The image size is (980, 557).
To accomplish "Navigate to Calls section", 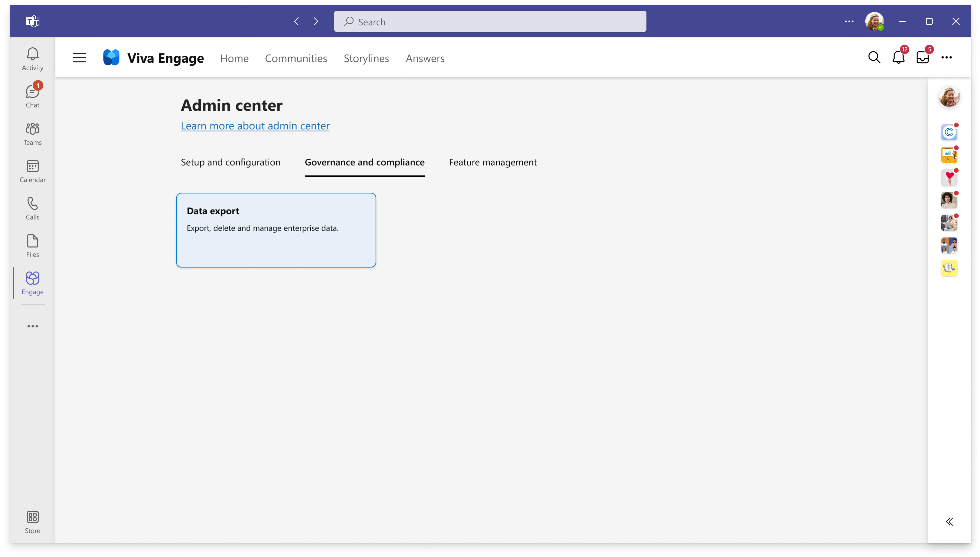I will (32, 208).
